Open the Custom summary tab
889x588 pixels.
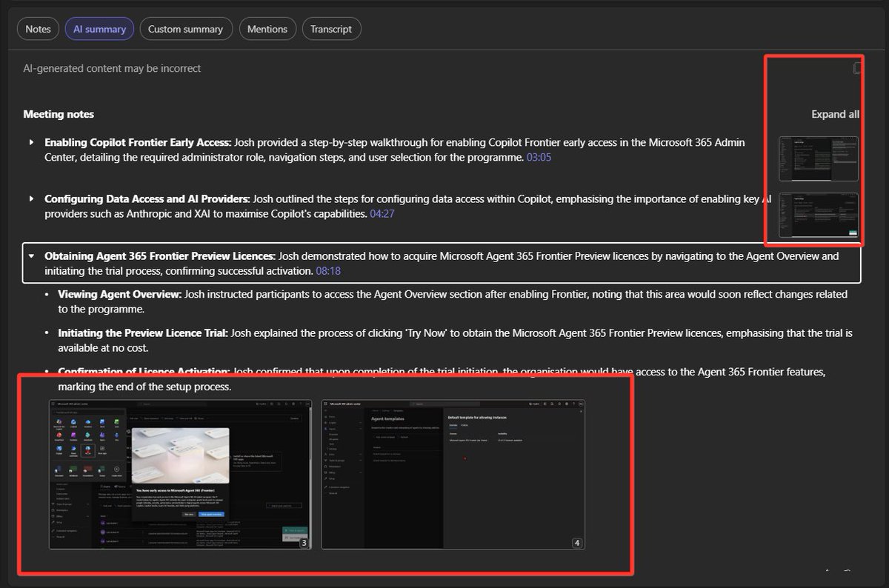coord(185,29)
